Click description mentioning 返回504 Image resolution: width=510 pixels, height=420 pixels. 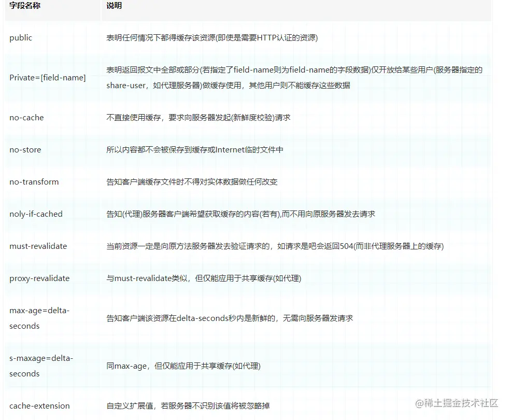275,246
